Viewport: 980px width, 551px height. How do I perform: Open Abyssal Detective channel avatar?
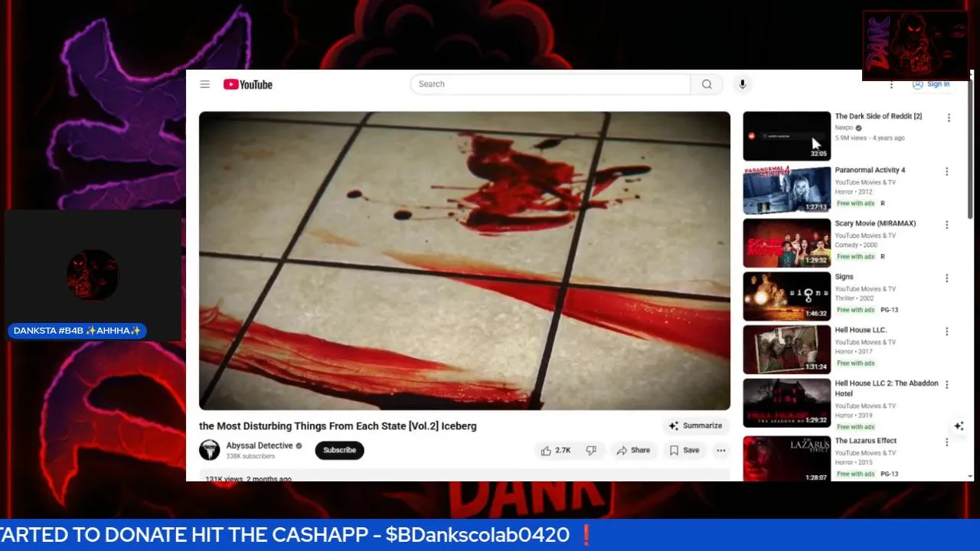(x=210, y=450)
